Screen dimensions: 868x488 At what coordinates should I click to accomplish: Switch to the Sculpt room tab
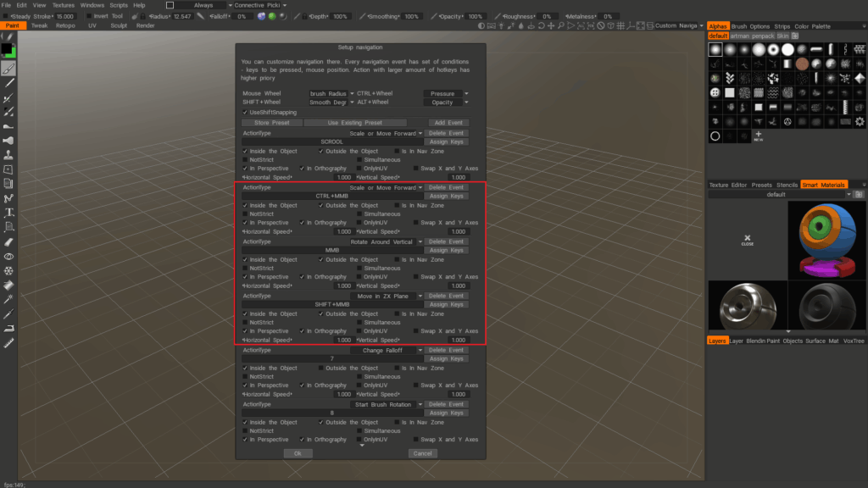[119, 25]
